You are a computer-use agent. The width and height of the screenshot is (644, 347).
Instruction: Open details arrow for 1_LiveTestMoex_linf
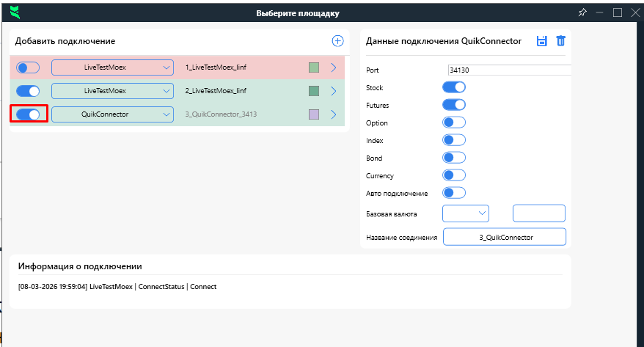coord(333,67)
